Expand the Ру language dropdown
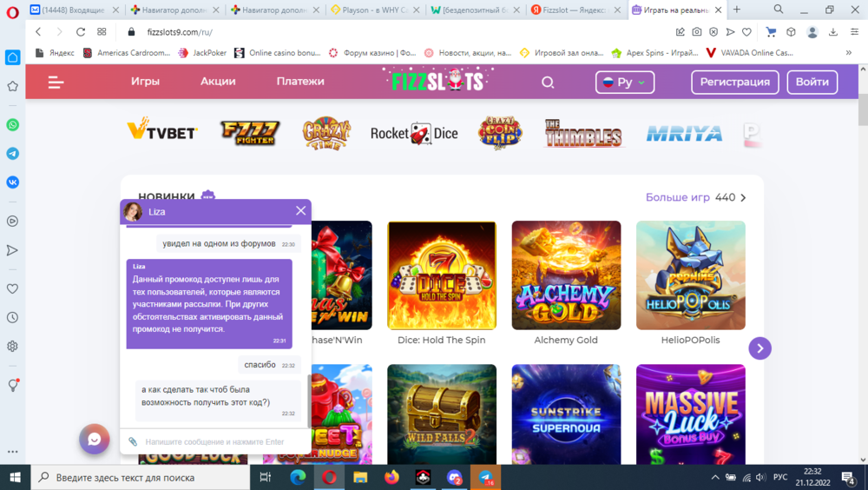 coord(624,83)
